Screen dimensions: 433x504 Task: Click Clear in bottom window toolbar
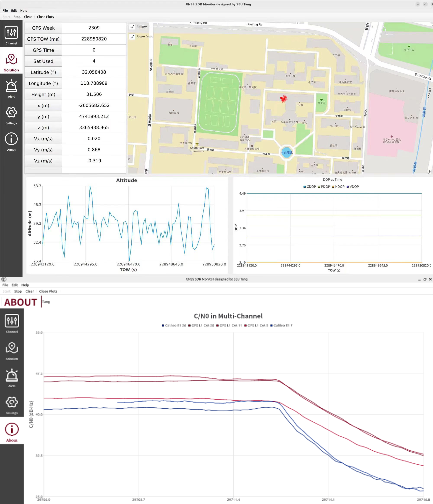click(x=30, y=291)
